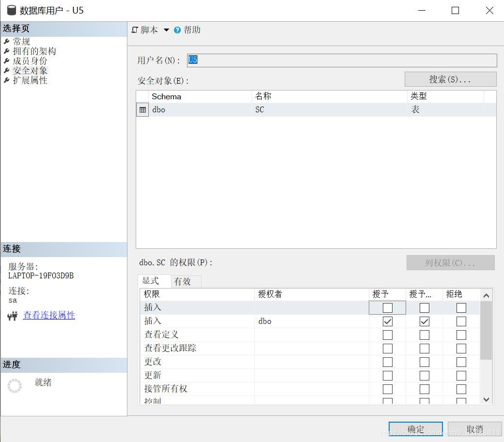Check 授予 for 查看更改跟踪
The width and height of the screenshot is (504, 442).
click(388, 348)
